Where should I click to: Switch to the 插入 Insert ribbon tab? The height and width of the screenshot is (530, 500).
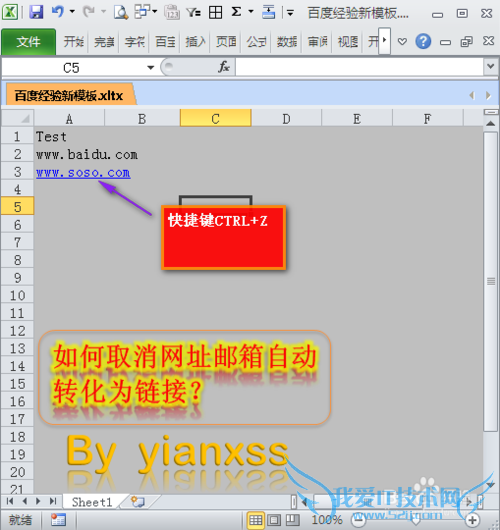tap(195, 42)
